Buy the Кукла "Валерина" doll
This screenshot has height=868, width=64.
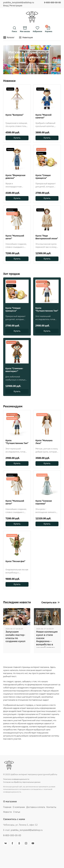[x=17, y=138]
